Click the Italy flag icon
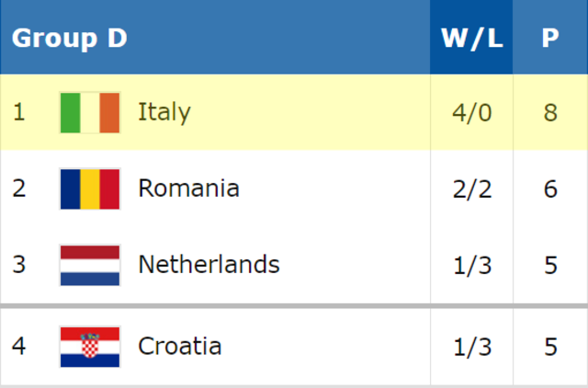588x388 pixels. tap(90, 112)
